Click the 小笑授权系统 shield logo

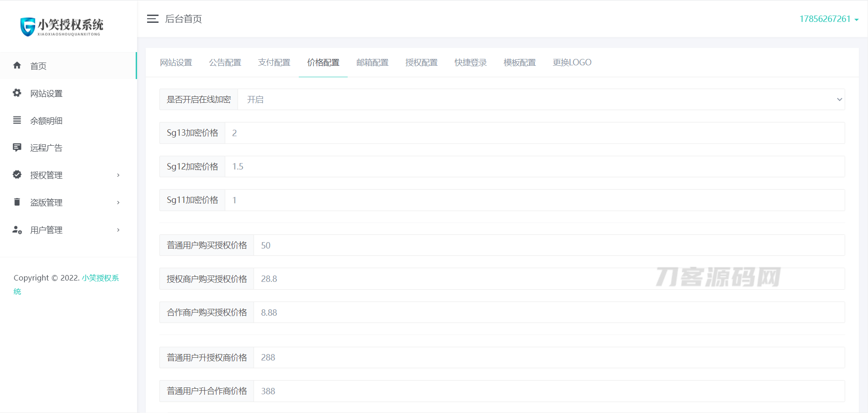click(28, 26)
